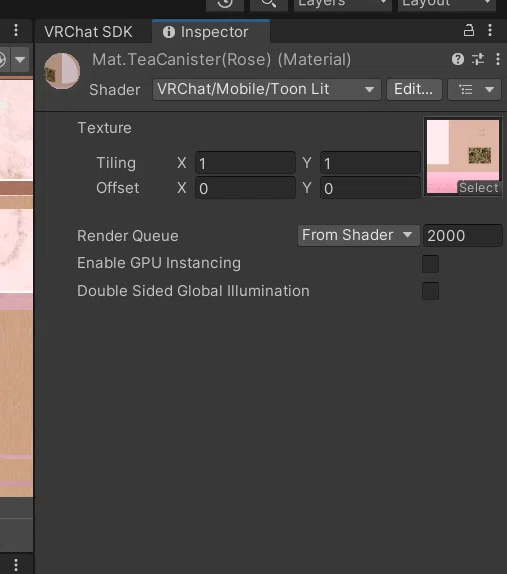
Task: Click the partial globe icon in left panel
Action: pyautogui.click(x=3, y=59)
